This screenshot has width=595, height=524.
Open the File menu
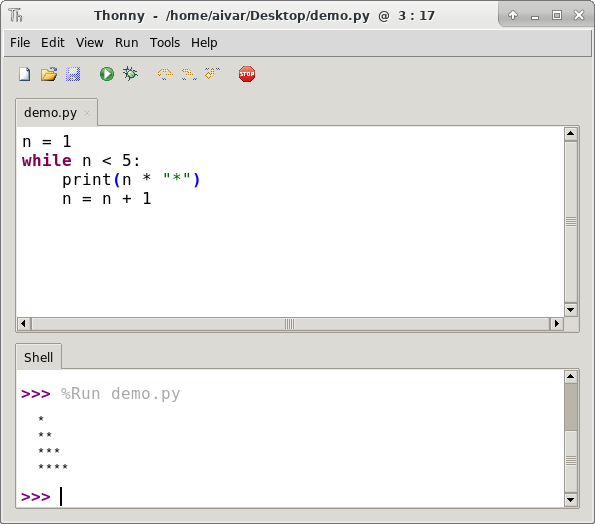point(20,42)
